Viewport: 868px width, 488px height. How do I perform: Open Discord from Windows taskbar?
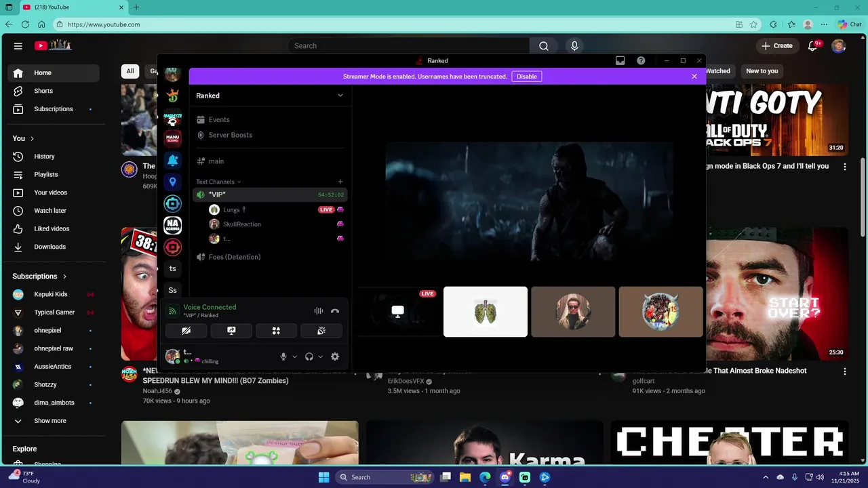coord(505,477)
